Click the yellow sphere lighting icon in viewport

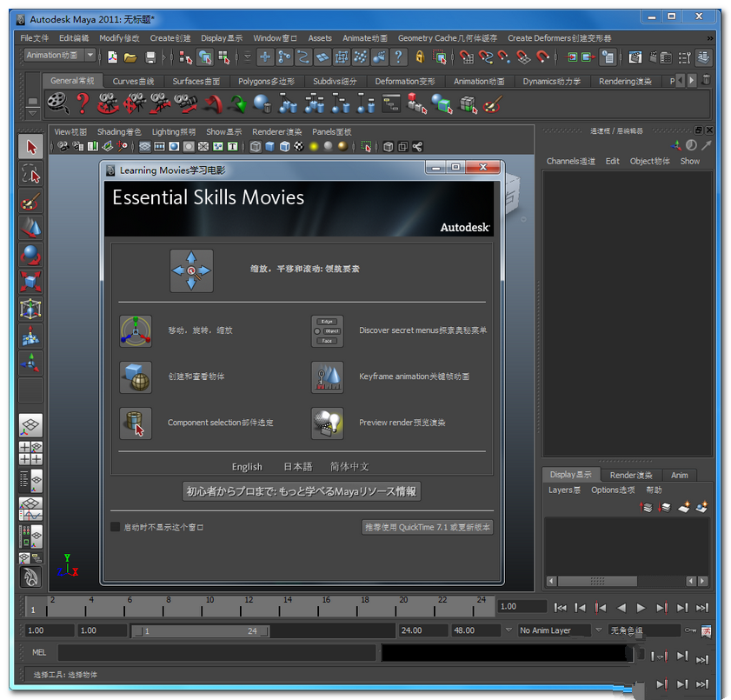click(x=314, y=146)
